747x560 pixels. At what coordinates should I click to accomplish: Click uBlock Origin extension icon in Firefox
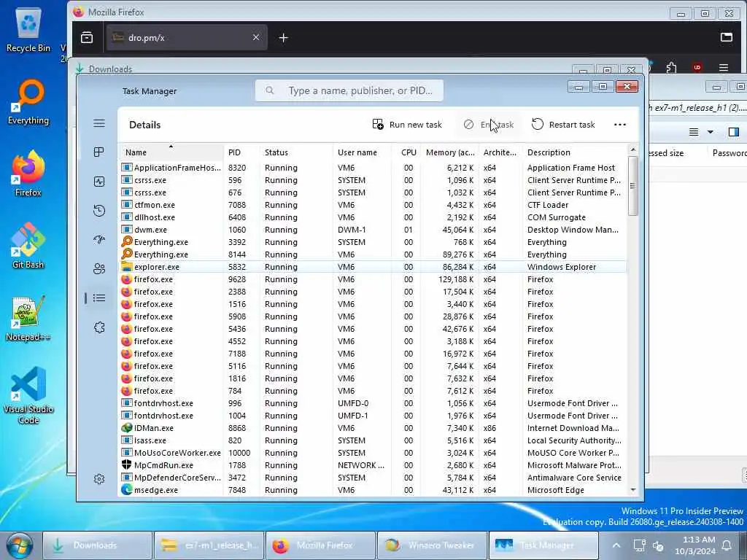tap(697, 68)
